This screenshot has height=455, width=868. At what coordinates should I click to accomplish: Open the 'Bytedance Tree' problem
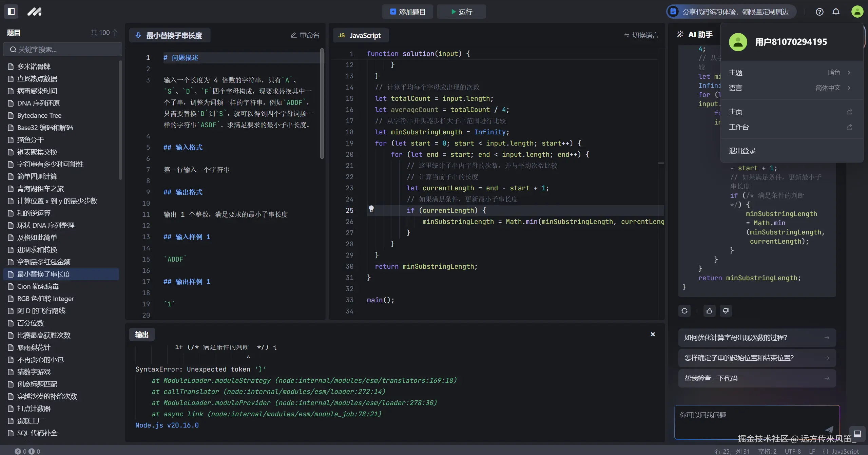pos(39,115)
